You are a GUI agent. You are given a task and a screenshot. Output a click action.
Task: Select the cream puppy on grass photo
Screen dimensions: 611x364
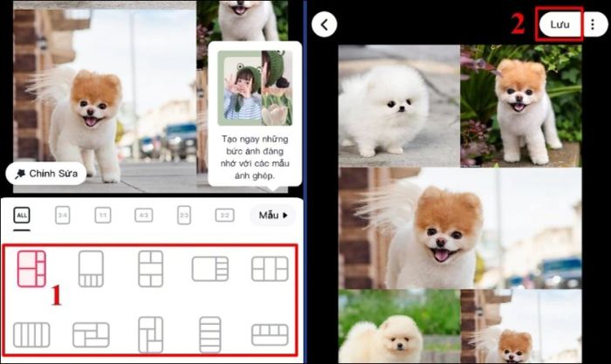pos(399,326)
